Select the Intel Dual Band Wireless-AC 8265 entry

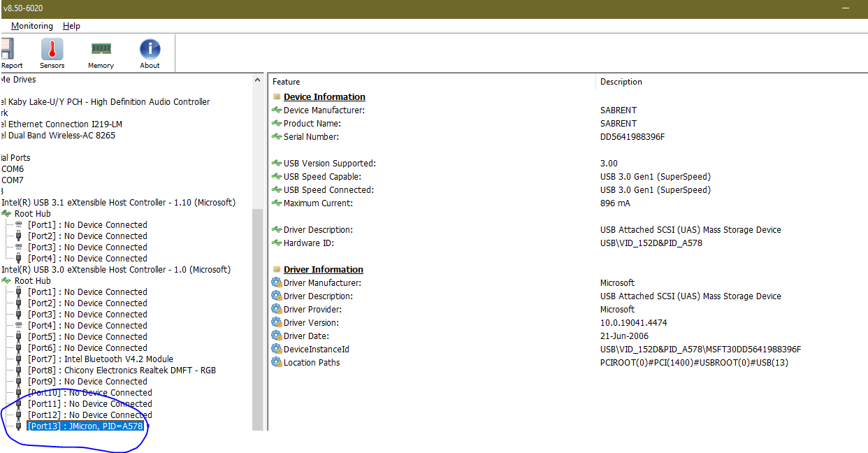tap(57, 136)
